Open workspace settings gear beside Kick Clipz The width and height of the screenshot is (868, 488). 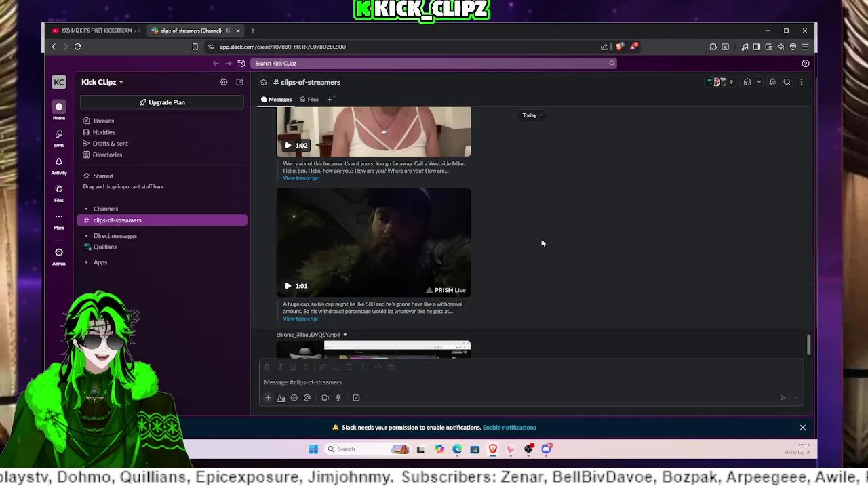pyautogui.click(x=224, y=82)
